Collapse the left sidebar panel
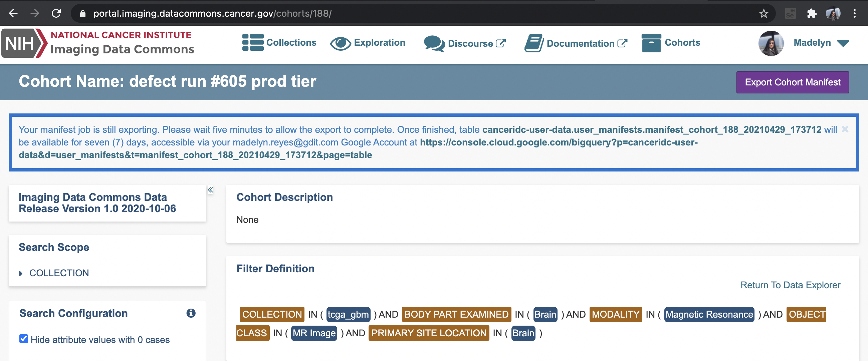The height and width of the screenshot is (361, 868). 210,190
